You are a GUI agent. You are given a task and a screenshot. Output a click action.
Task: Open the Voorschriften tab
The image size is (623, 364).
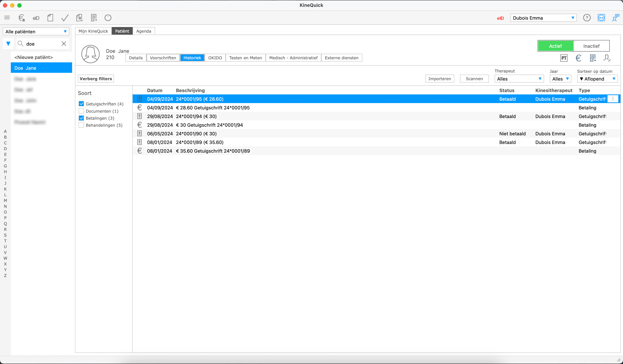click(x=163, y=58)
